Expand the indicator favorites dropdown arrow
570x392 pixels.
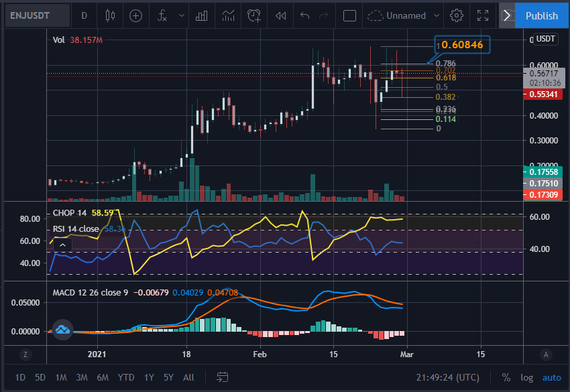[182, 15]
